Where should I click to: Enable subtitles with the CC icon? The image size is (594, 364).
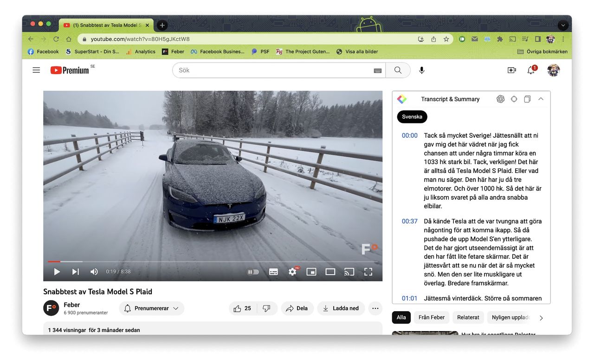[273, 272]
